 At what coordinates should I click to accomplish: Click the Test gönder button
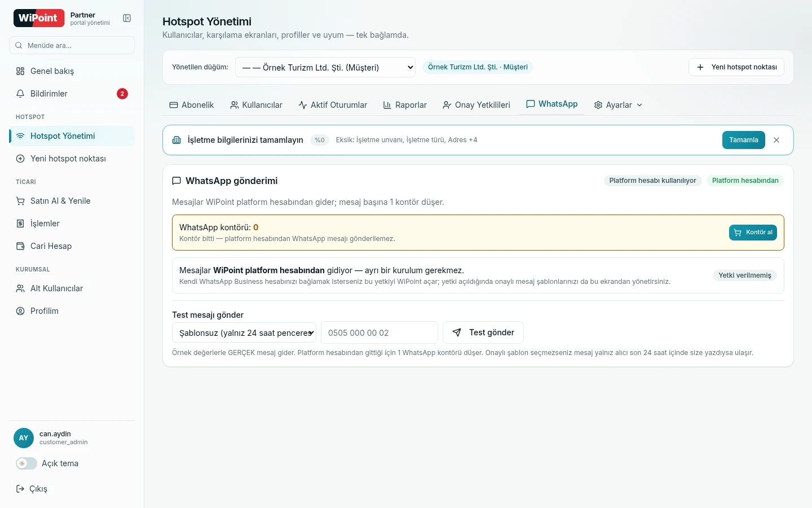pyautogui.click(x=483, y=332)
